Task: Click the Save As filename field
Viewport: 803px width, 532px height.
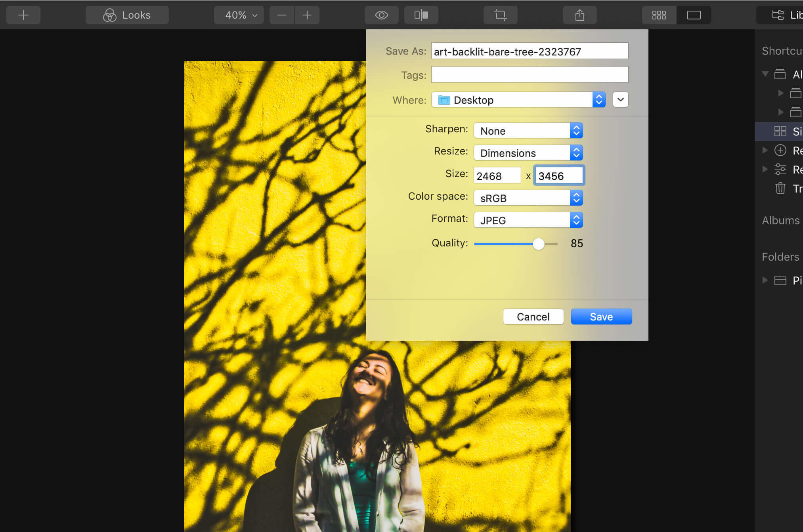Action: pyautogui.click(x=530, y=51)
